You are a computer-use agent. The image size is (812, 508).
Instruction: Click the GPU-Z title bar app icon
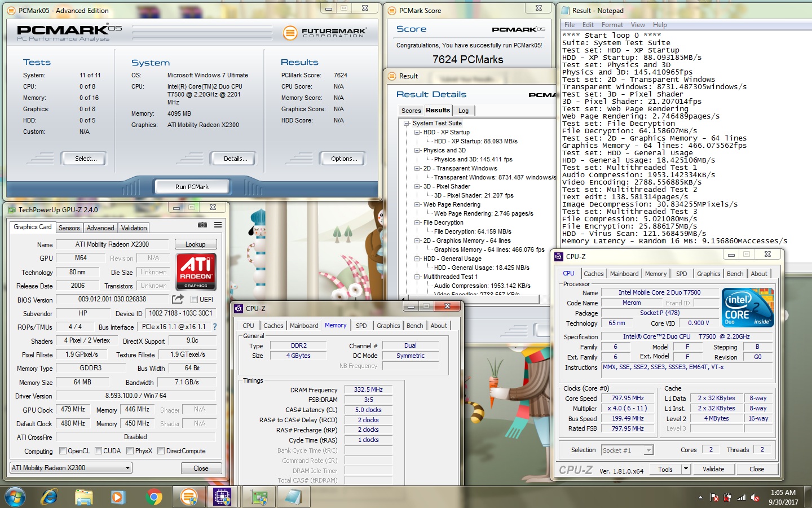click(x=11, y=209)
